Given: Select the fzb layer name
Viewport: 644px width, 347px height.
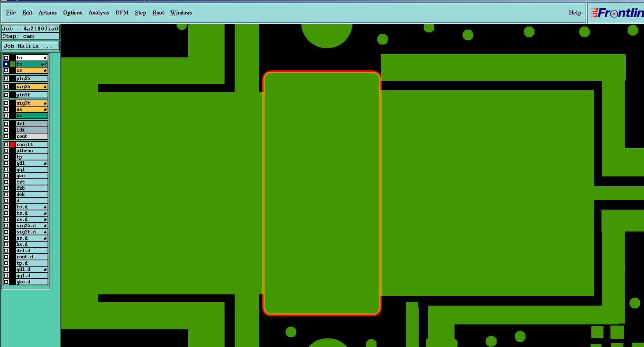Looking at the screenshot, I should 32,188.
